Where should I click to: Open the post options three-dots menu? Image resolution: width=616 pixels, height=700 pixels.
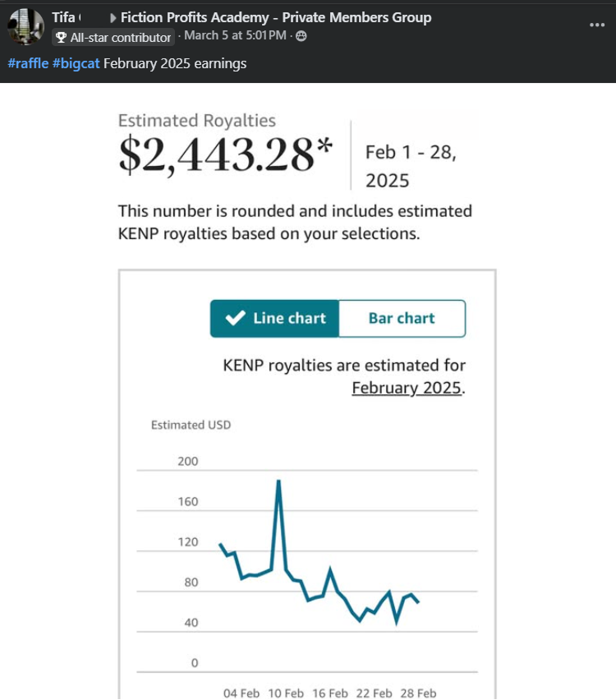597,25
